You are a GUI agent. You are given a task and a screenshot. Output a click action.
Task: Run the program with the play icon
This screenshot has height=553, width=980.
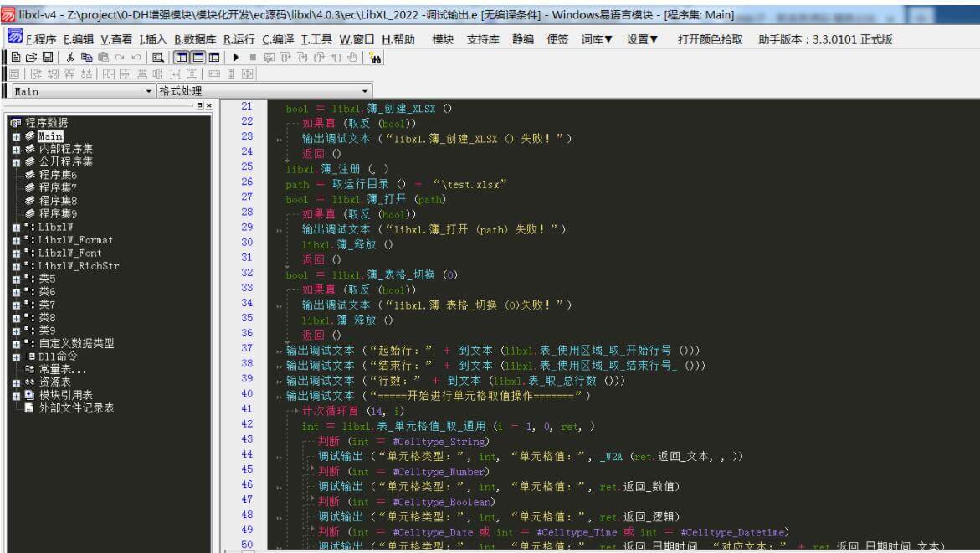237,57
